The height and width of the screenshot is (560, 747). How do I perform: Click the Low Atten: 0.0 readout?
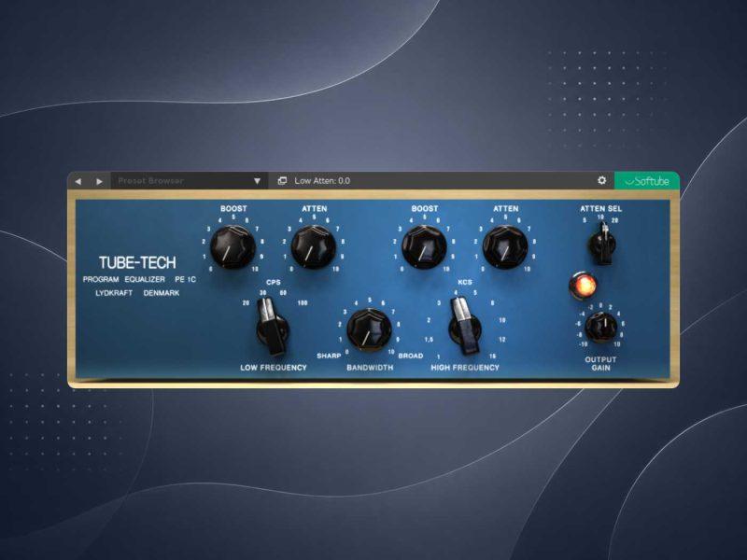coord(322,181)
